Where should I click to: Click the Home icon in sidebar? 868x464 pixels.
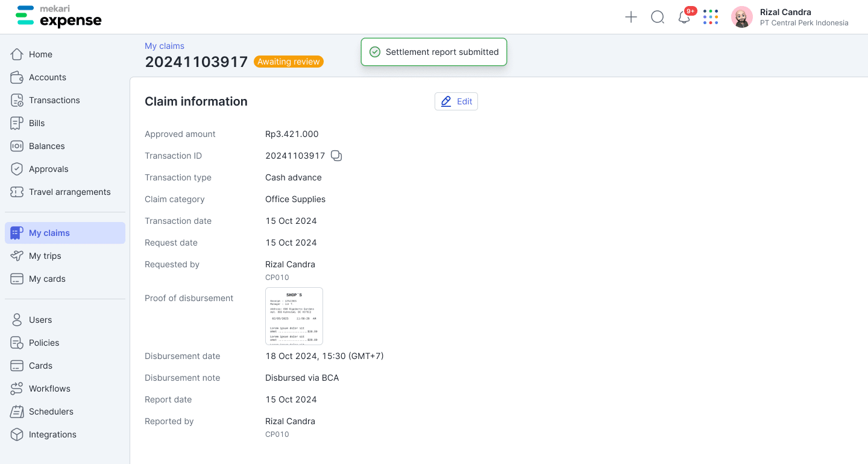(17, 54)
